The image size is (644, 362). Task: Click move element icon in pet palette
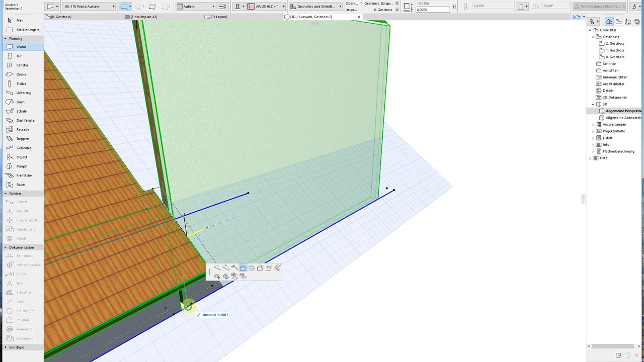click(217, 276)
